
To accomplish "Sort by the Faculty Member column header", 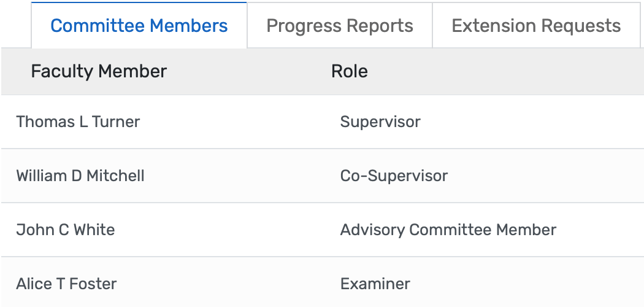I will [x=99, y=71].
